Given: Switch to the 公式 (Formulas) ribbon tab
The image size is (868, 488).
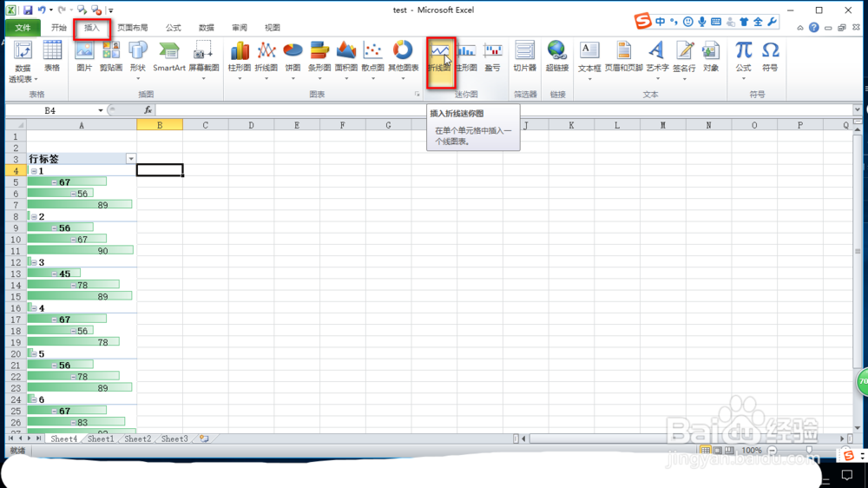Looking at the screenshot, I should 174,28.
